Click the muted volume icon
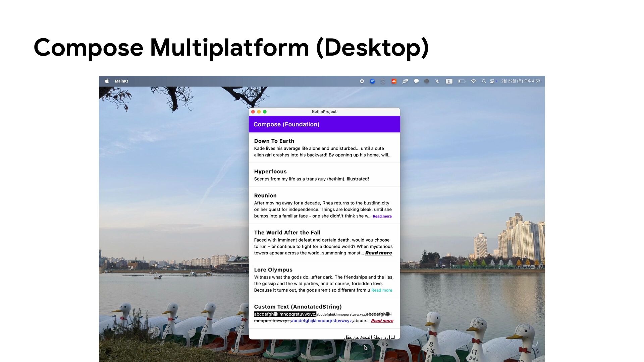Screen dimensions: 644x362 437,81
